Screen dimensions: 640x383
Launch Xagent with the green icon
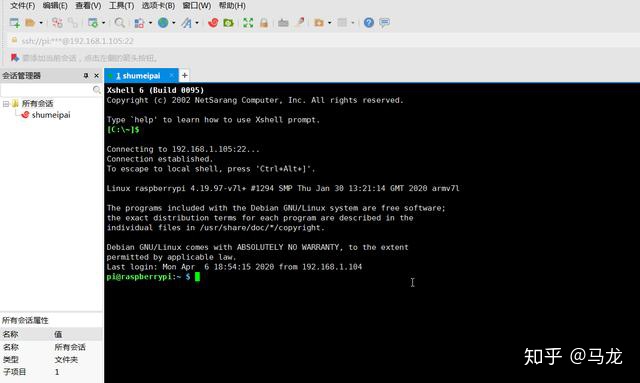point(228,23)
